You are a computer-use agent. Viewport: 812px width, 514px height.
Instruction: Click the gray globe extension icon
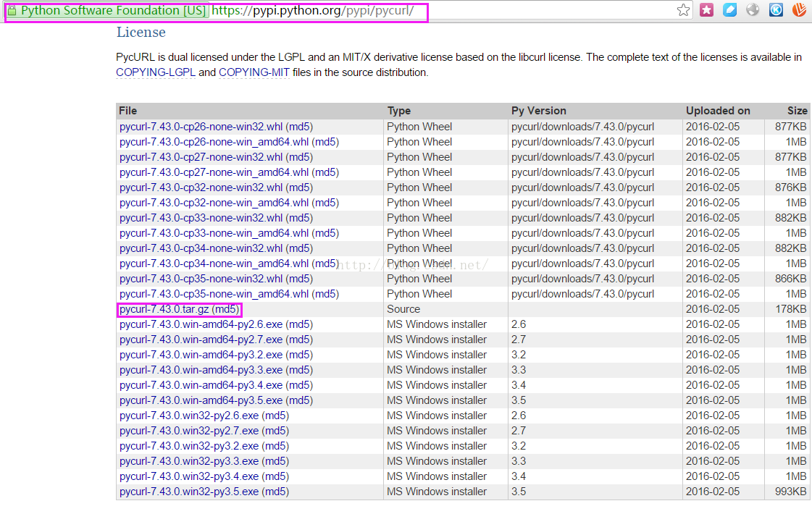click(x=753, y=10)
